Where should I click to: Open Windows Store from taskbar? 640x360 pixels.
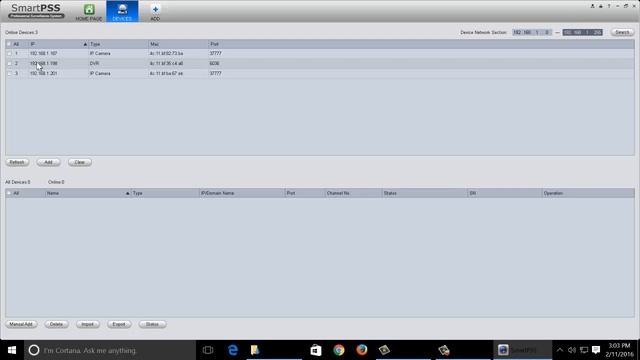316,350
